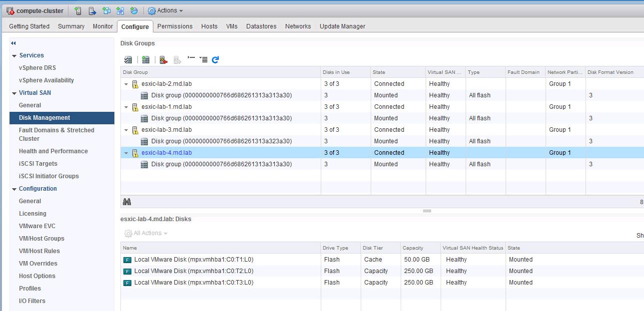Switch to the Update Manager tab
Viewport: 644px width, 311px height.
(343, 26)
